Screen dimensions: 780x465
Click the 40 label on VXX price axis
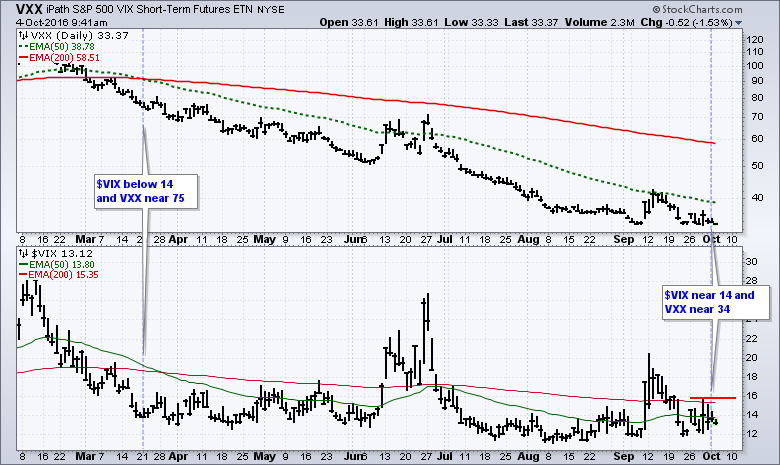click(757, 197)
